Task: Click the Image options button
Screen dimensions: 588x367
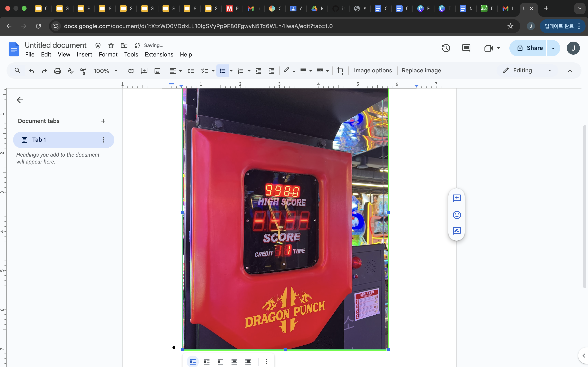Action: click(373, 70)
